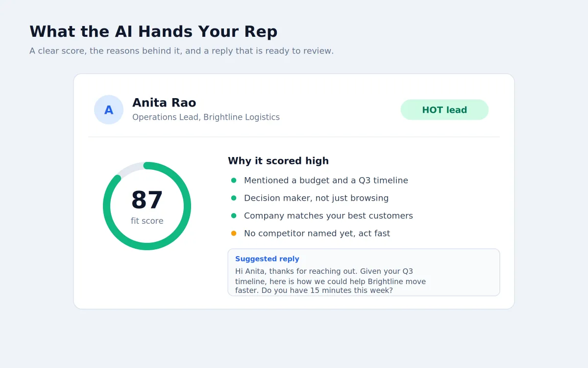Click 'Company matches your best customers' reason
Image resolution: width=588 pixels, height=368 pixels.
pyautogui.click(x=328, y=216)
